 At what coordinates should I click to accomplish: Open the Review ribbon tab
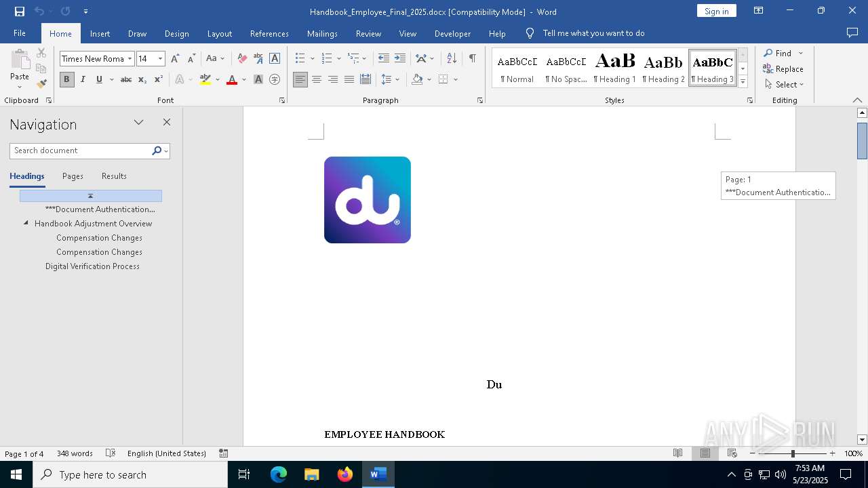368,33
